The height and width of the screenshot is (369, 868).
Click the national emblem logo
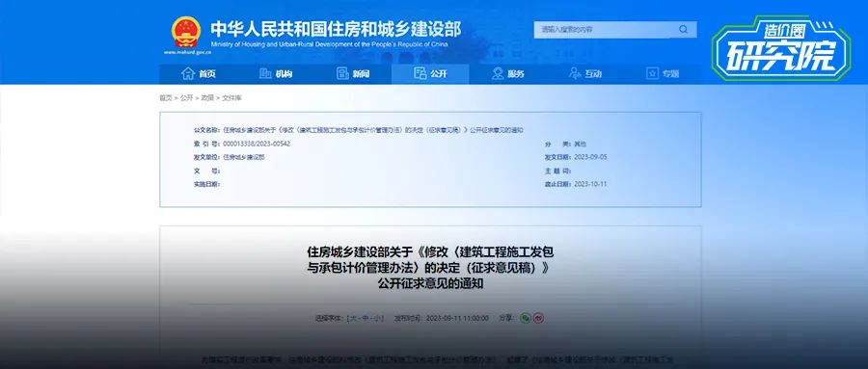click(x=185, y=32)
